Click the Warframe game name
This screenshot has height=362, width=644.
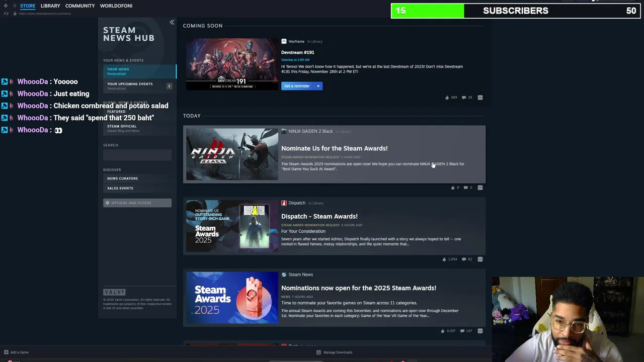tap(296, 41)
